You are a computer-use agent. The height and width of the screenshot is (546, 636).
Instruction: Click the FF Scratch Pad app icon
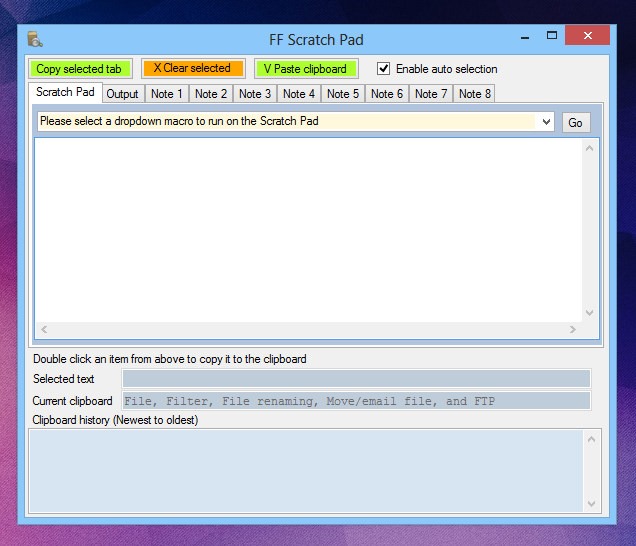pyautogui.click(x=35, y=39)
